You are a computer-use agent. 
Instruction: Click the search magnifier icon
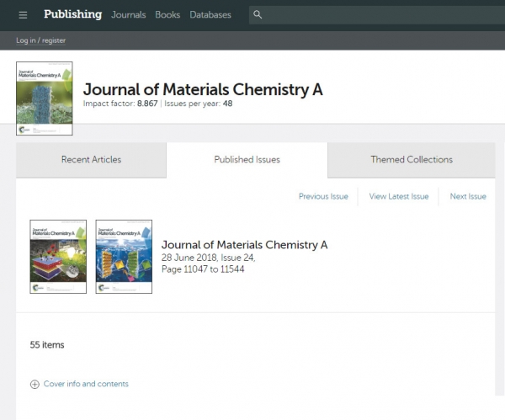258,14
